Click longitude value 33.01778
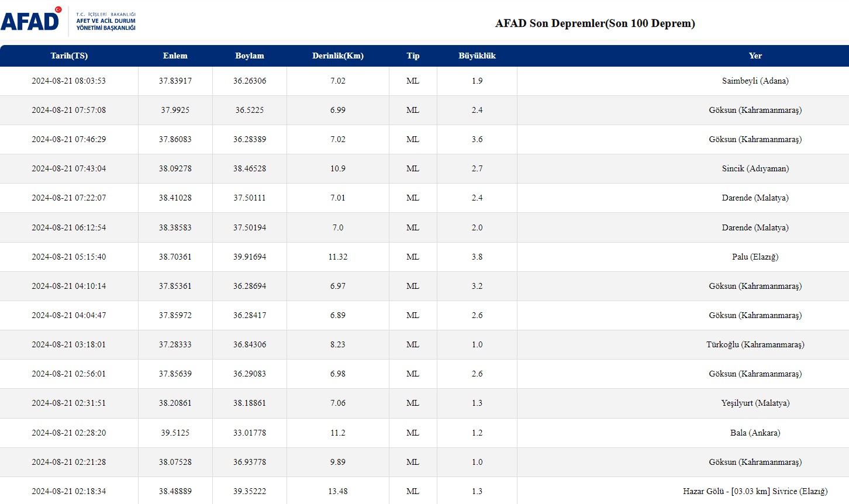Image resolution: width=849 pixels, height=504 pixels. pyautogui.click(x=250, y=433)
